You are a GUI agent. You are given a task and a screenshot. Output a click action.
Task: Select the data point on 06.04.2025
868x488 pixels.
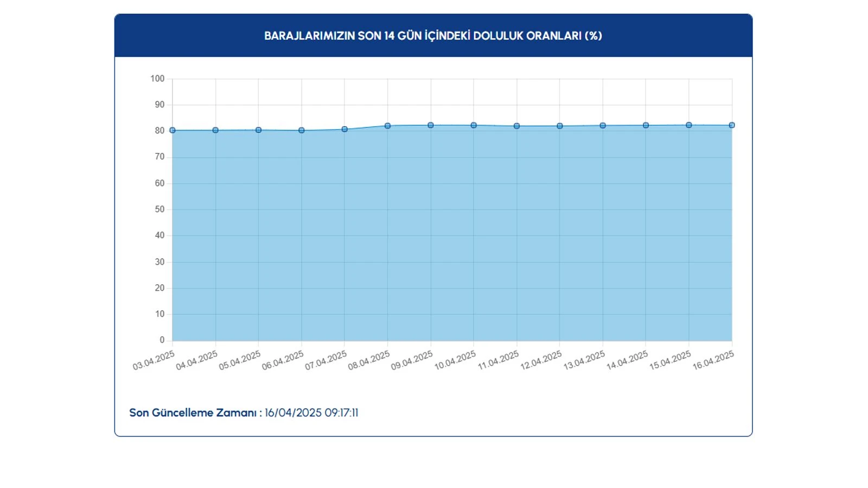pyautogui.click(x=302, y=130)
